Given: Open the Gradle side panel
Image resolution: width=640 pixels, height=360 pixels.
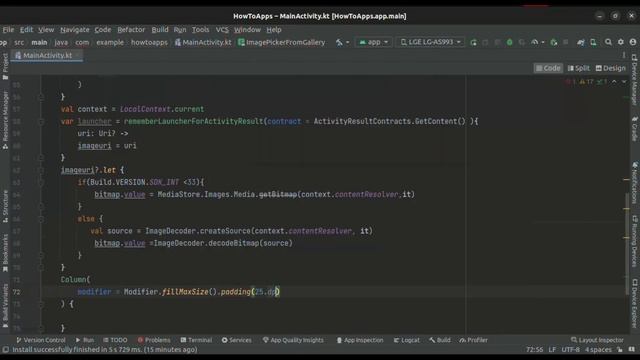Looking at the screenshot, I should pos(635,129).
